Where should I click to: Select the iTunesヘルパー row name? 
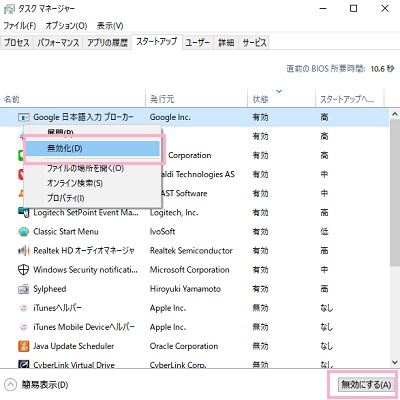pyautogui.click(x=57, y=308)
